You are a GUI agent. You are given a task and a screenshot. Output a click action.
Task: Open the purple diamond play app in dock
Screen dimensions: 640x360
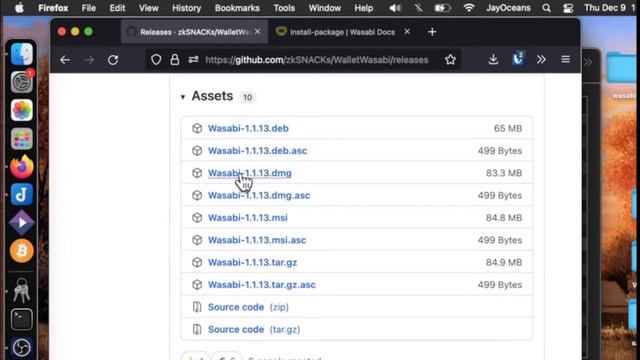coord(22,222)
